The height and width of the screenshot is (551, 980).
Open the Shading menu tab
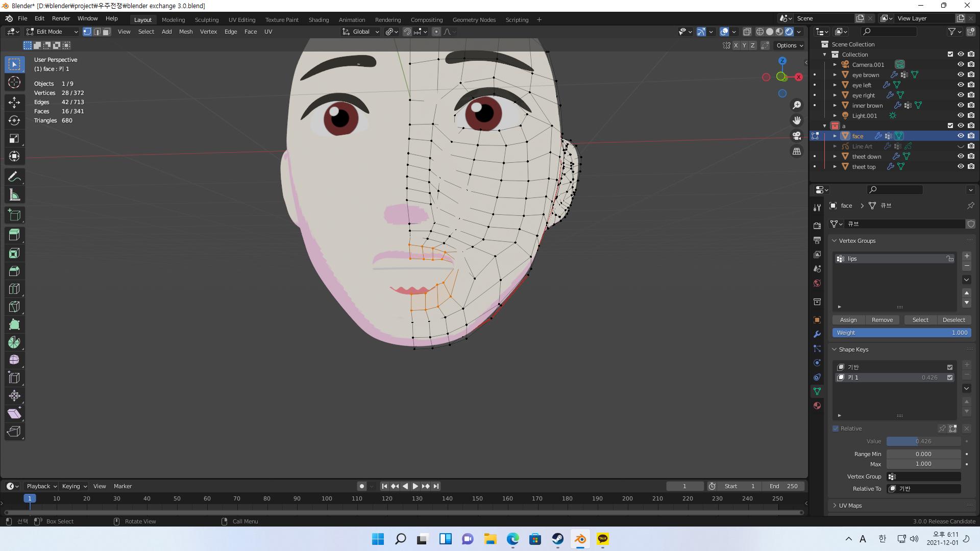[x=317, y=19]
